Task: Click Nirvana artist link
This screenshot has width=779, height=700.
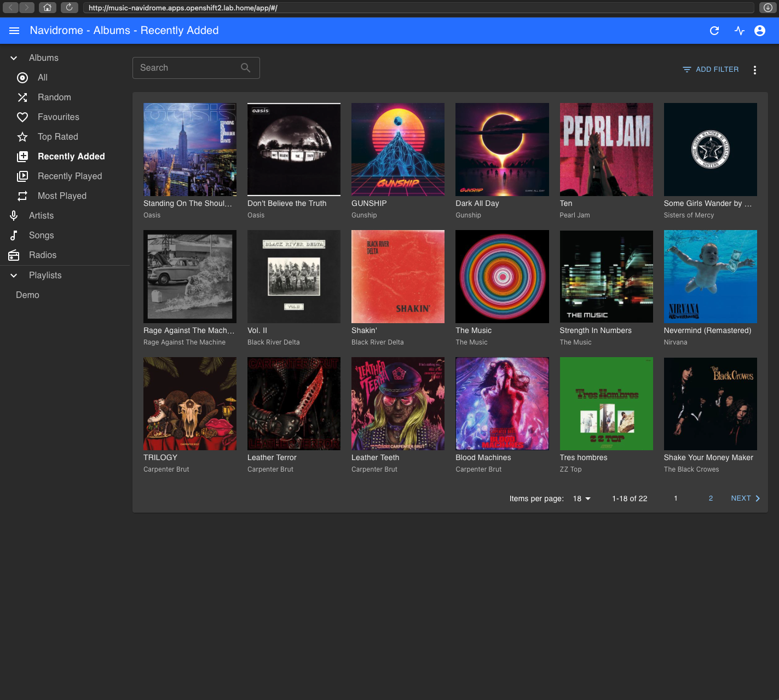Action: 676,342
